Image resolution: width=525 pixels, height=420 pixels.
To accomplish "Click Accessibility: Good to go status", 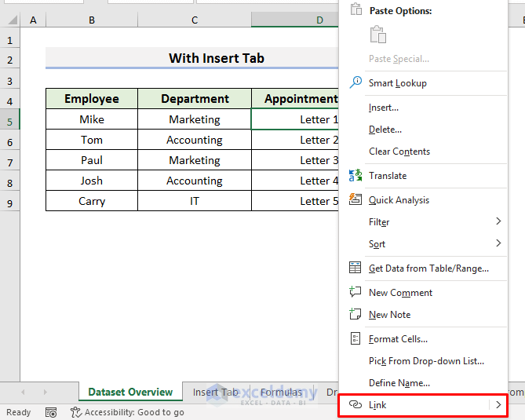I will [x=127, y=412].
